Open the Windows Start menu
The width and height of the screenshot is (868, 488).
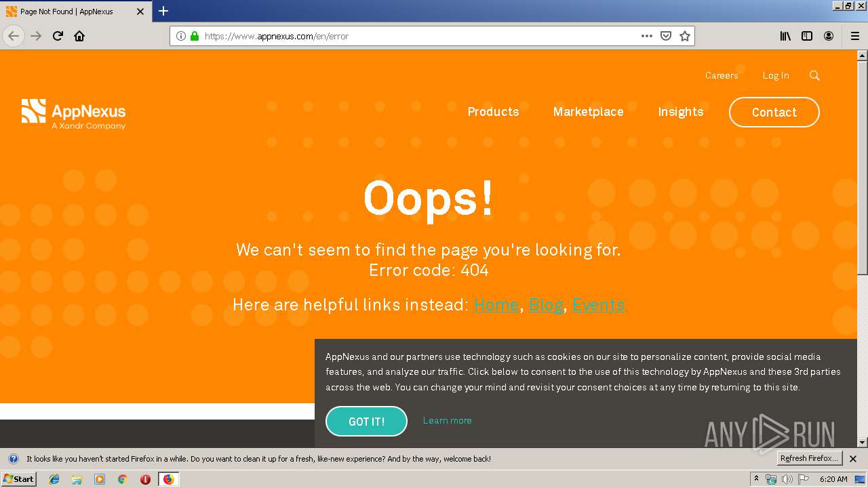[18, 479]
